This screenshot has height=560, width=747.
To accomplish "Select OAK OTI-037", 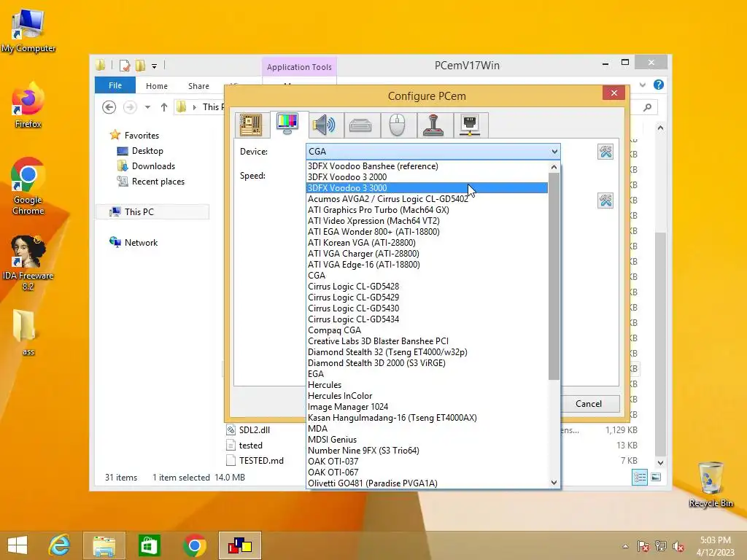I will tap(427, 462).
